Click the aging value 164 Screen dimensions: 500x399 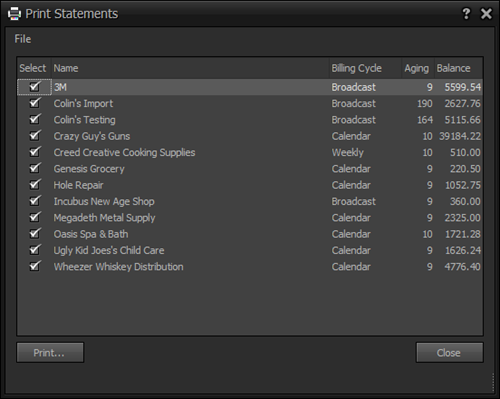point(425,120)
